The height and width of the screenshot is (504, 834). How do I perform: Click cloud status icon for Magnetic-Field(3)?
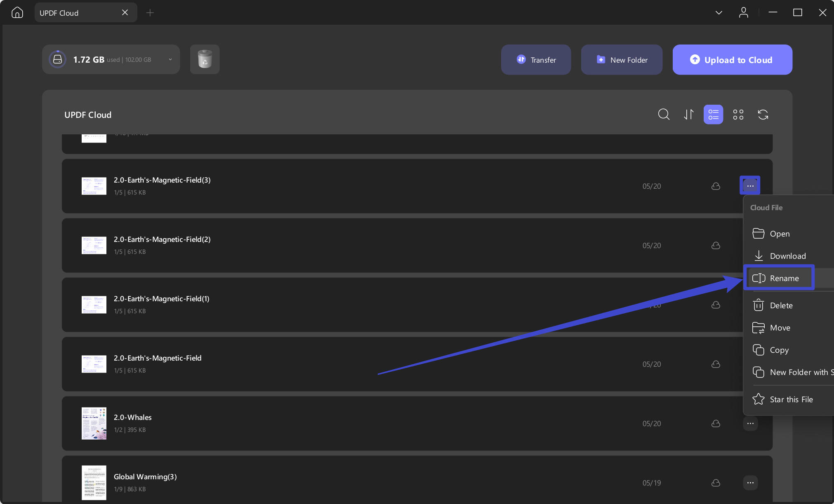click(x=716, y=186)
